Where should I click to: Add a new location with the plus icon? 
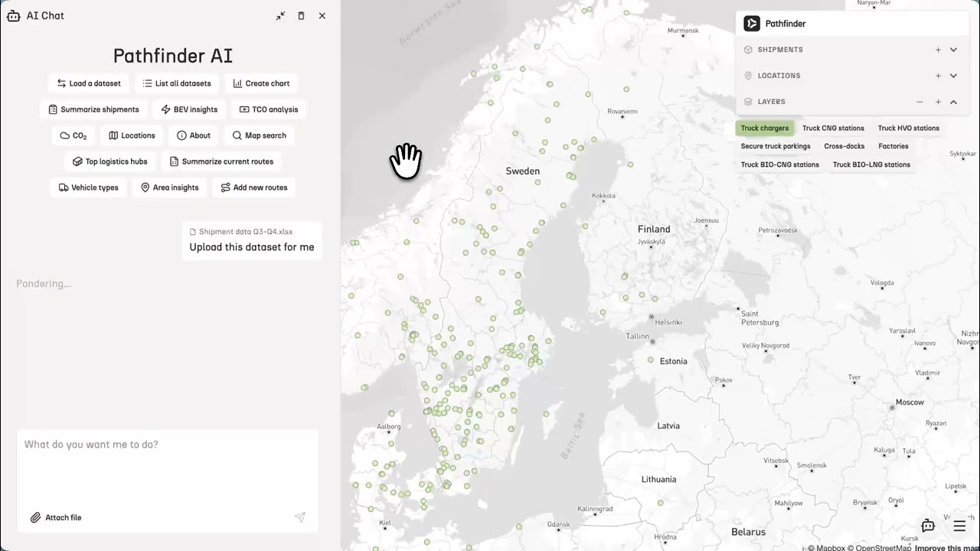tap(938, 76)
